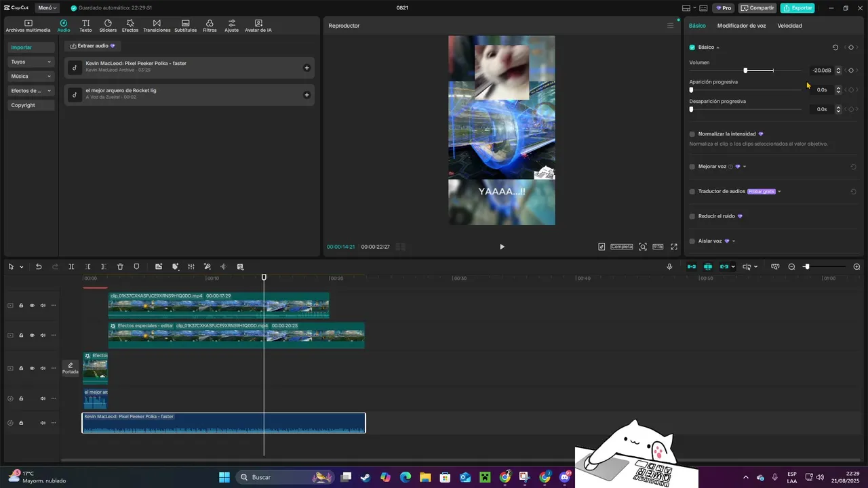Open the Archivos multimedia panel

coord(28,26)
